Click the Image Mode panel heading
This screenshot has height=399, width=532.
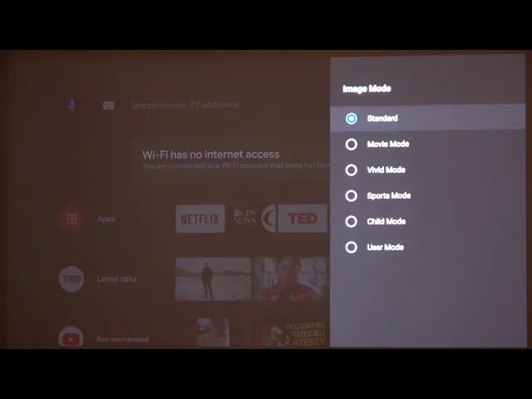tap(367, 89)
